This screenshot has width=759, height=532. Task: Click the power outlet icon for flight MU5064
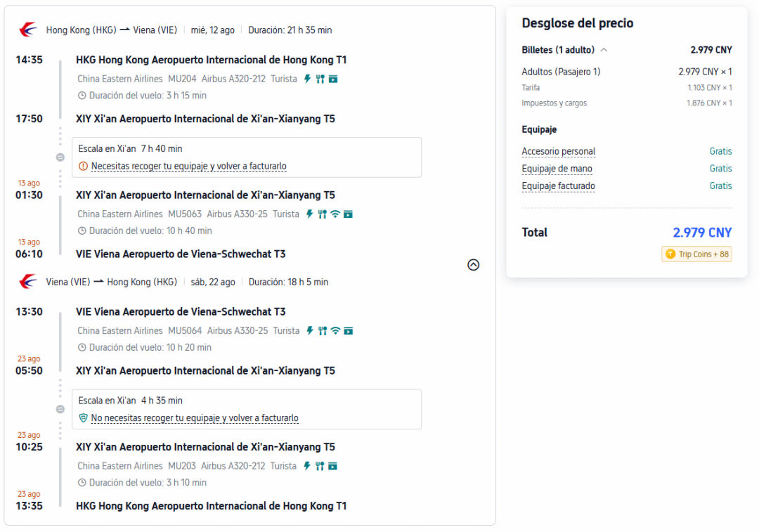(x=310, y=330)
